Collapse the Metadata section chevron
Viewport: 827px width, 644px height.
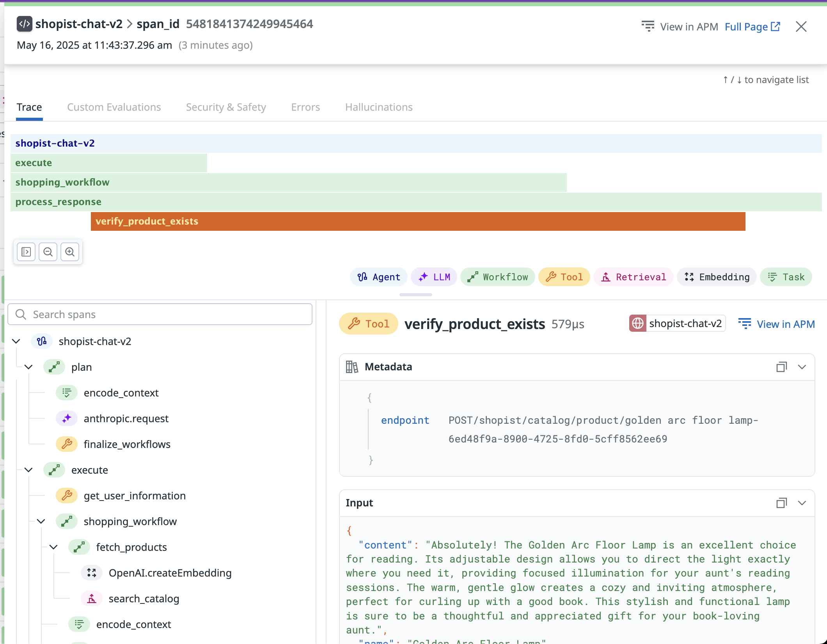tap(802, 367)
